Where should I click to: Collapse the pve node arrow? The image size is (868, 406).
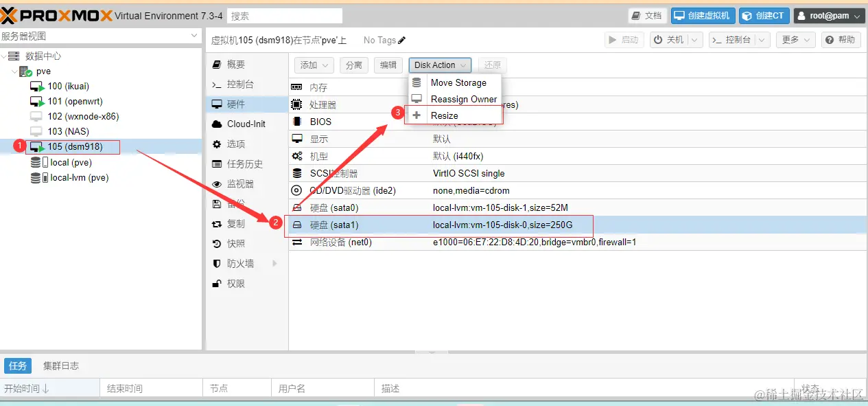[x=15, y=71]
